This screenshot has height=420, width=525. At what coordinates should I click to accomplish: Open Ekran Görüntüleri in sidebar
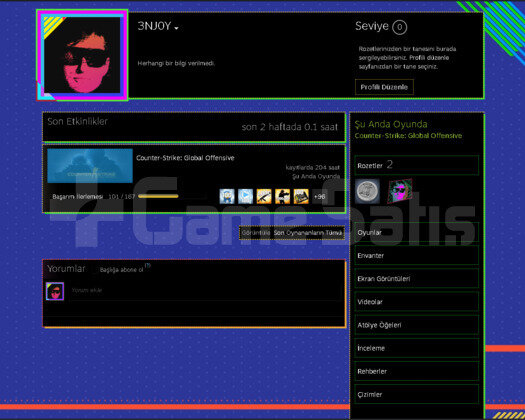(x=416, y=279)
